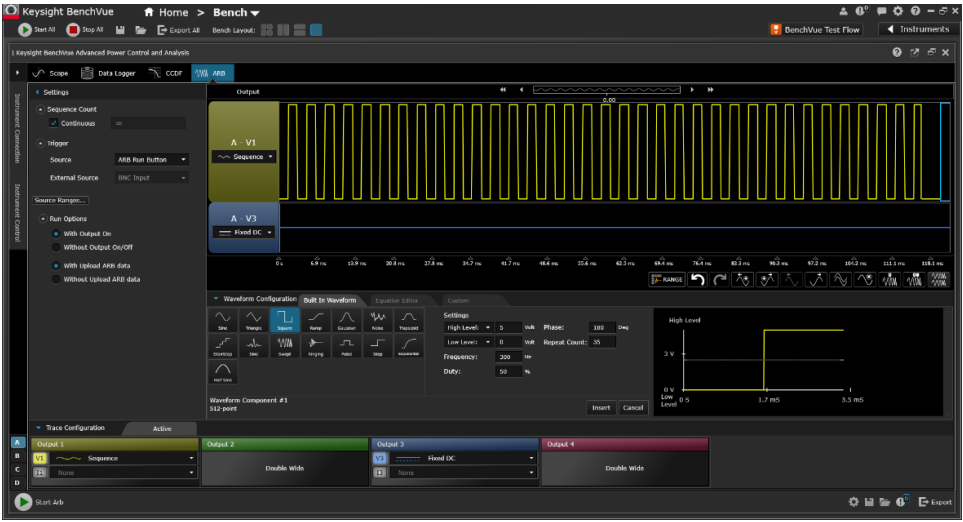Choose the single-pane bench layout icon

coord(316,29)
